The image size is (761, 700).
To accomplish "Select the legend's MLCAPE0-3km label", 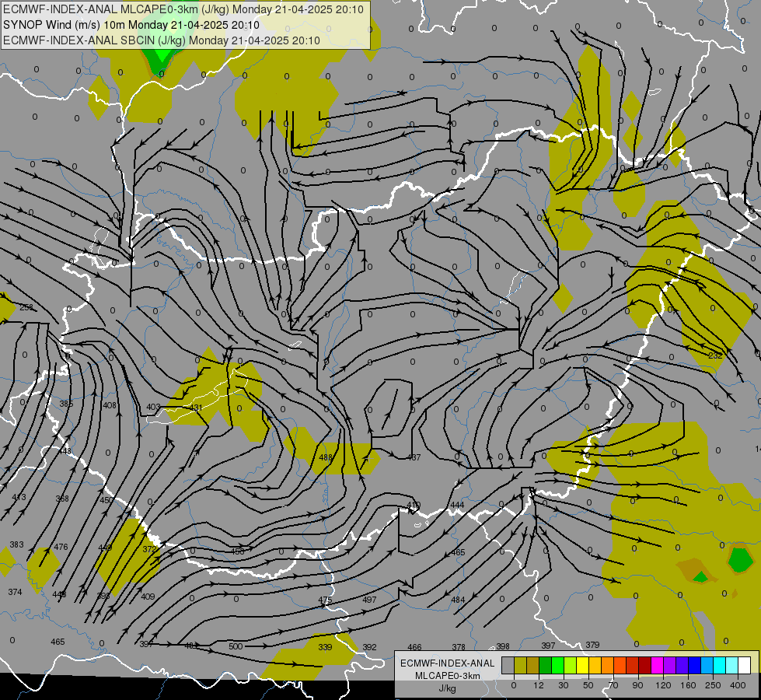I will [x=448, y=676].
